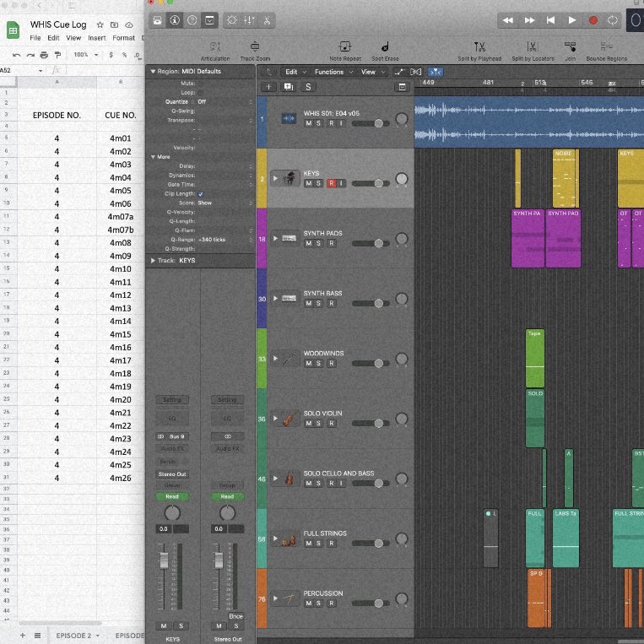The height and width of the screenshot is (644, 644).
Task: Open the View menu in Sheets menu bar
Action: (73, 38)
